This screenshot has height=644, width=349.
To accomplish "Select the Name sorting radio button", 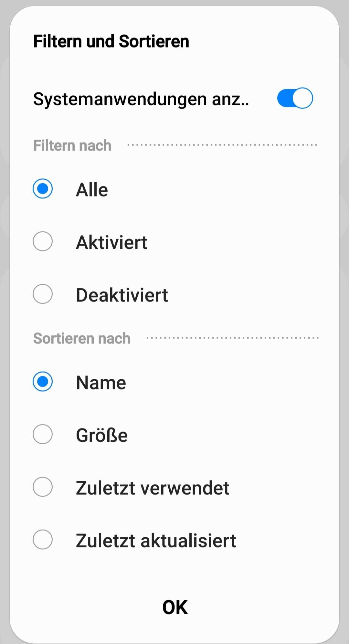I will 43,381.
